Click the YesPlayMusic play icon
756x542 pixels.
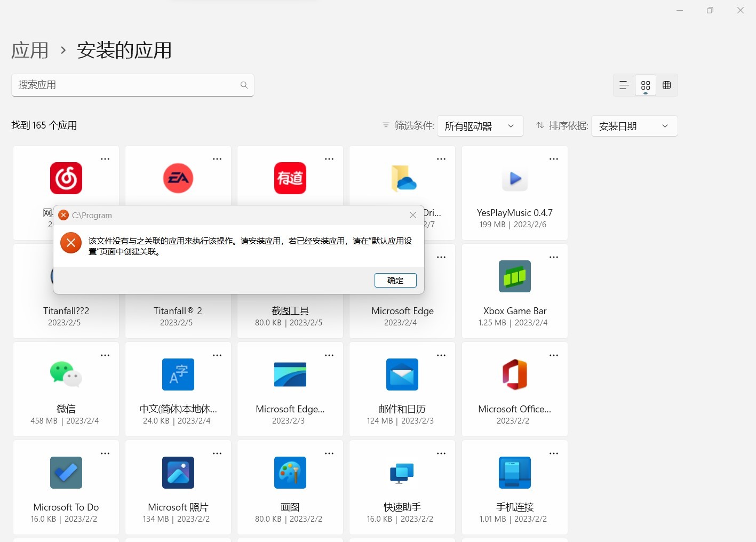tap(515, 178)
